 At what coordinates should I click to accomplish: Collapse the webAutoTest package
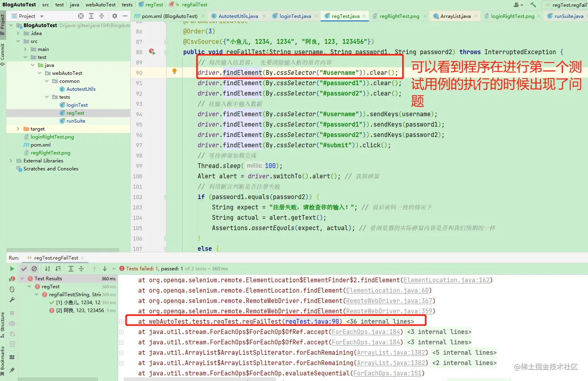click(39, 73)
